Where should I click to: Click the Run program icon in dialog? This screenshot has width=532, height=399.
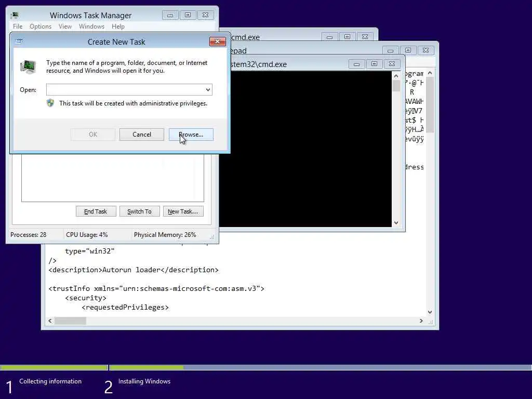coord(28,66)
